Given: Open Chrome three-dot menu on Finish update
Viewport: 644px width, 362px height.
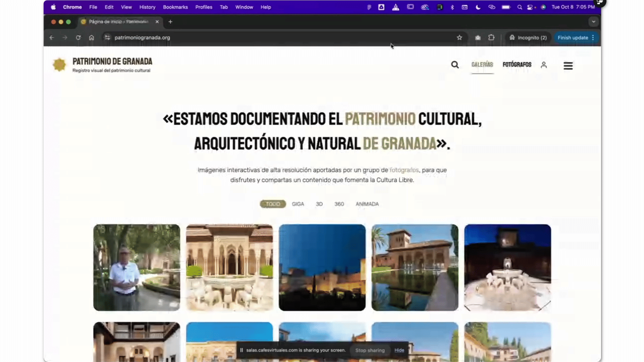Looking at the screenshot, I should (x=593, y=38).
